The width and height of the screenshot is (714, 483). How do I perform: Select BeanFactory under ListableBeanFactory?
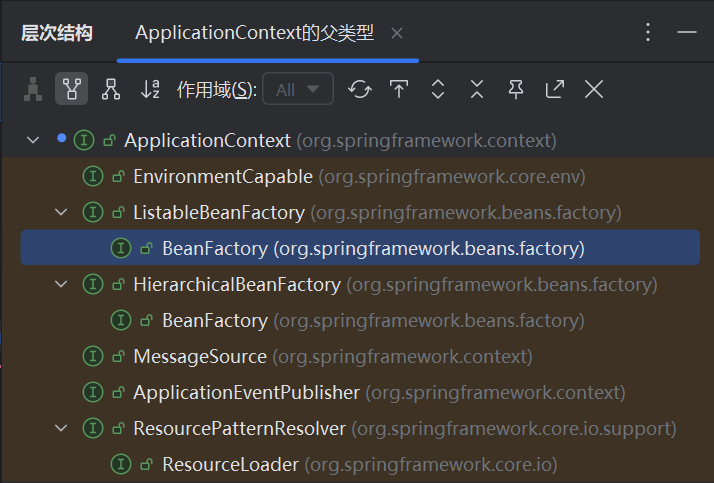point(360,248)
